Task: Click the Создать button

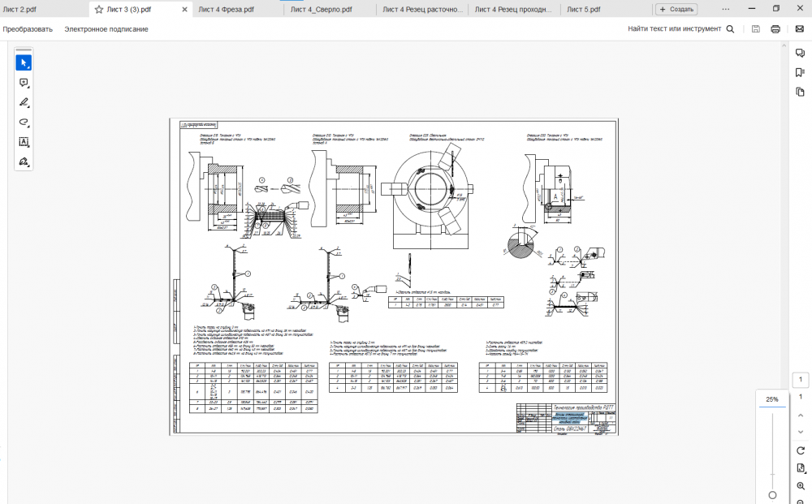Action: pos(676,9)
